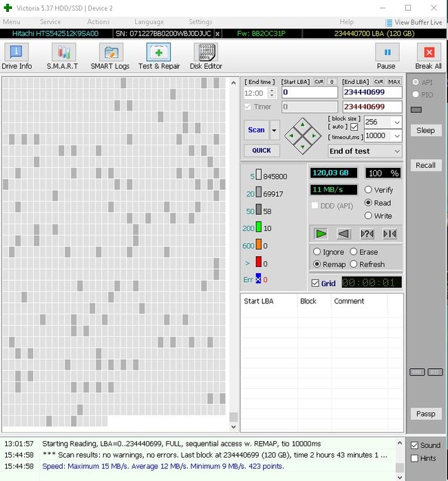
Task: Click the reverse scan arrow button
Action: click(343, 234)
